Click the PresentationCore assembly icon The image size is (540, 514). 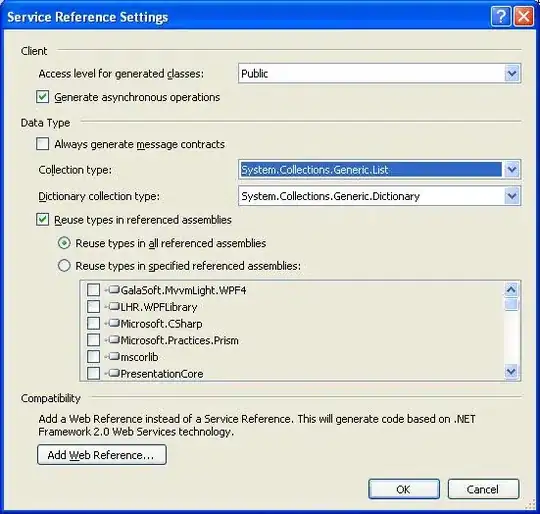click(114, 373)
